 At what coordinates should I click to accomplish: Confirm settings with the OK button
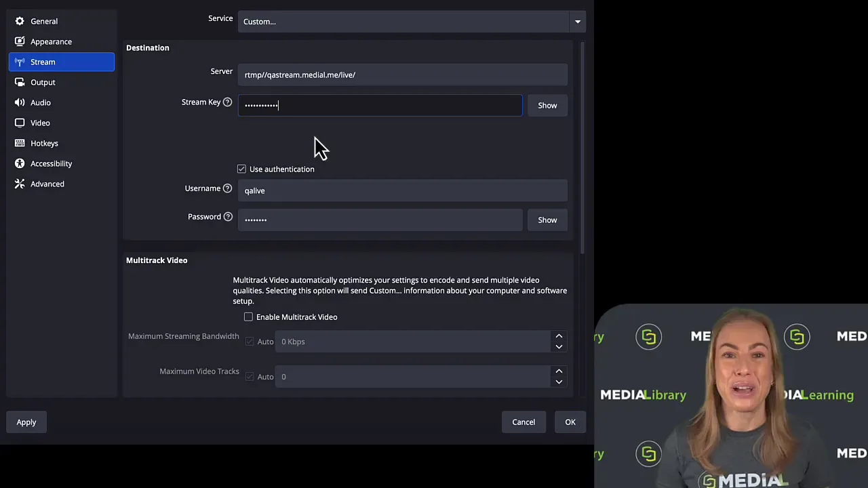tap(570, 422)
